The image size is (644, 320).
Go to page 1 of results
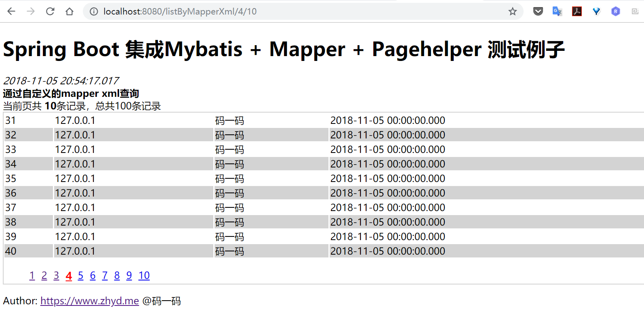(x=32, y=276)
